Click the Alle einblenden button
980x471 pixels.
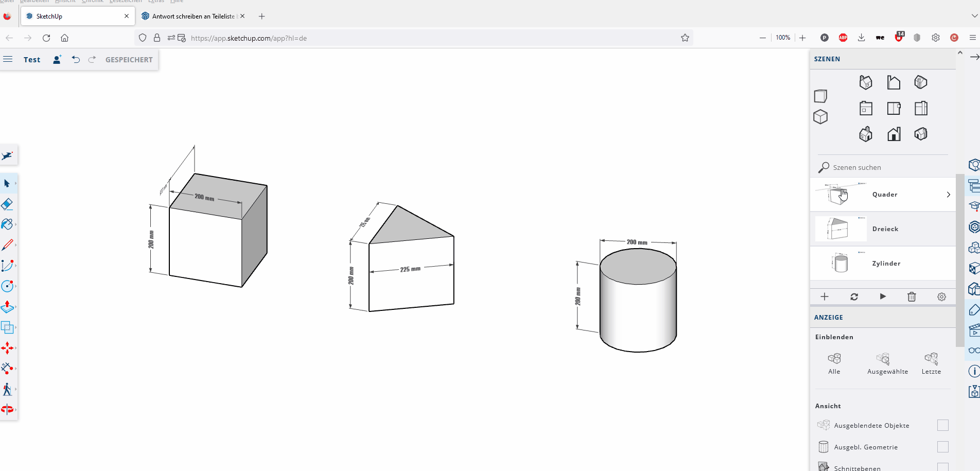click(x=834, y=363)
